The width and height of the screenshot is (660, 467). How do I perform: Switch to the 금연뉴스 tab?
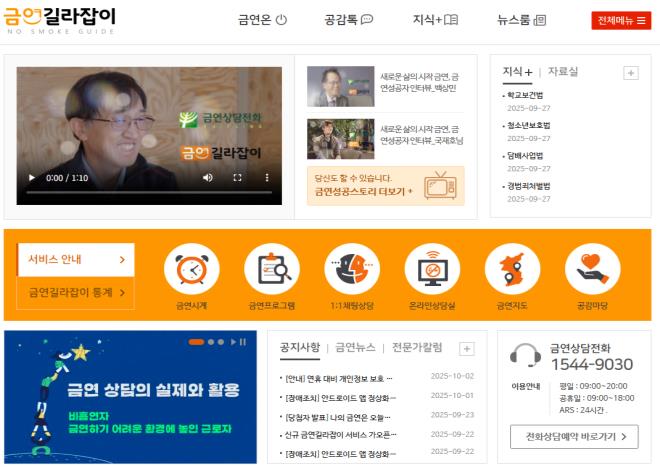(x=355, y=348)
